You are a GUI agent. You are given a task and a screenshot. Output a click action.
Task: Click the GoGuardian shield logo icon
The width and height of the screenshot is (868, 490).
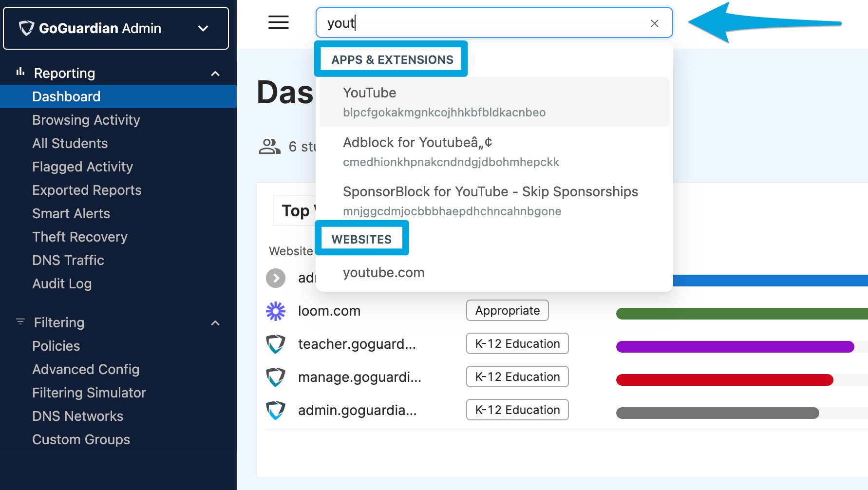coord(26,28)
